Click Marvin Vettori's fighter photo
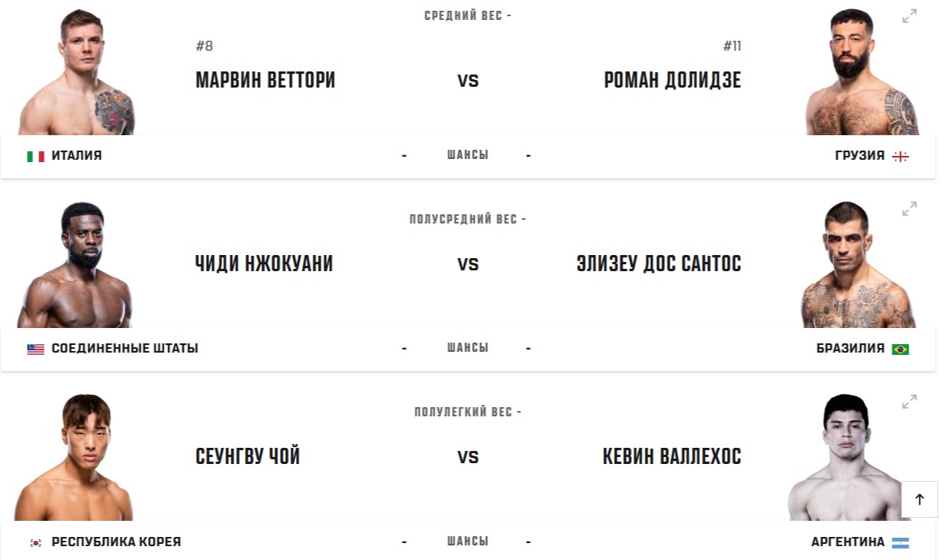The width and height of the screenshot is (947, 560). [77, 73]
